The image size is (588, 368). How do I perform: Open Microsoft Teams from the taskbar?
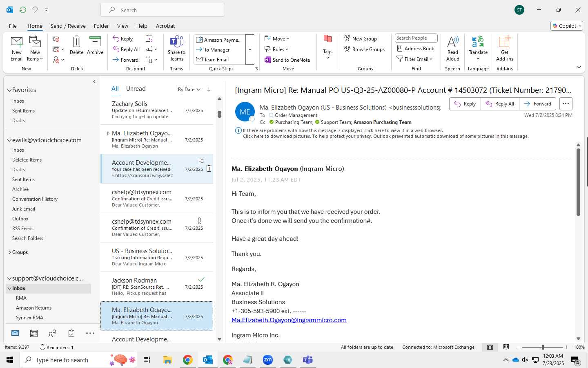(307, 360)
